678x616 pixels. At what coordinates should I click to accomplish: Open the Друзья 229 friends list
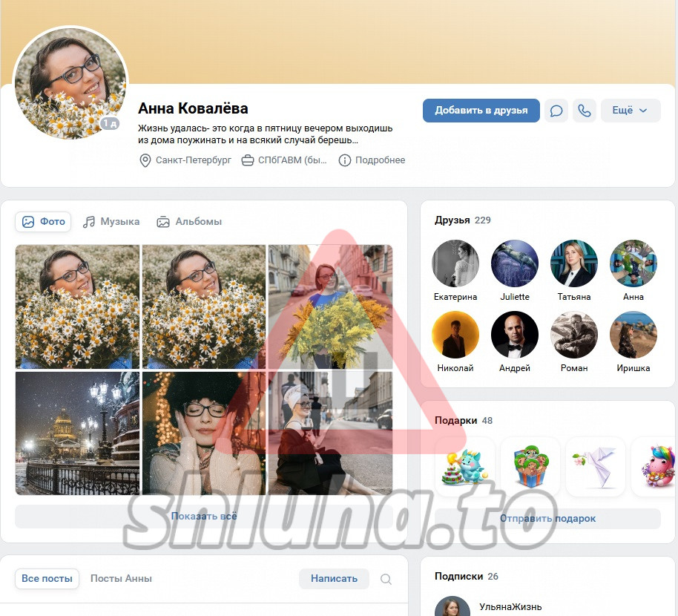462,220
